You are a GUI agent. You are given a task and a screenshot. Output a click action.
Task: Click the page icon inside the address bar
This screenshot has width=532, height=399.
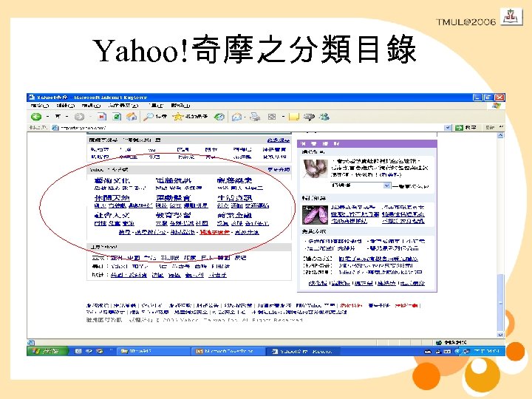click(x=55, y=128)
